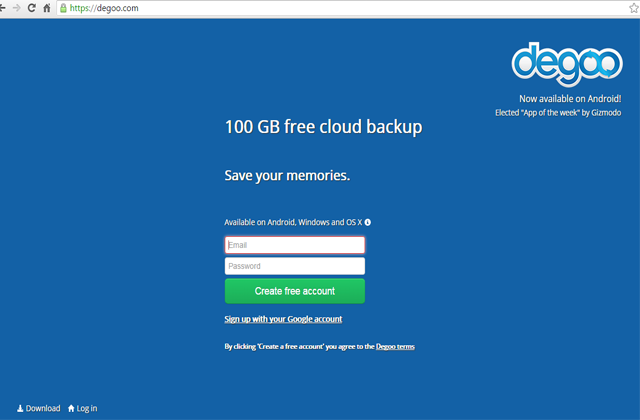
Task: Open the Log in link
Action: click(x=82, y=408)
